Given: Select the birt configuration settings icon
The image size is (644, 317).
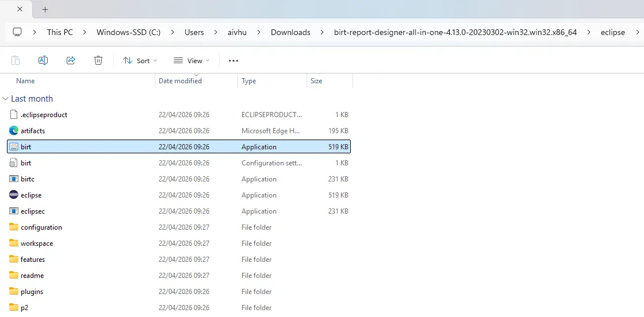Looking at the screenshot, I should 14,163.
